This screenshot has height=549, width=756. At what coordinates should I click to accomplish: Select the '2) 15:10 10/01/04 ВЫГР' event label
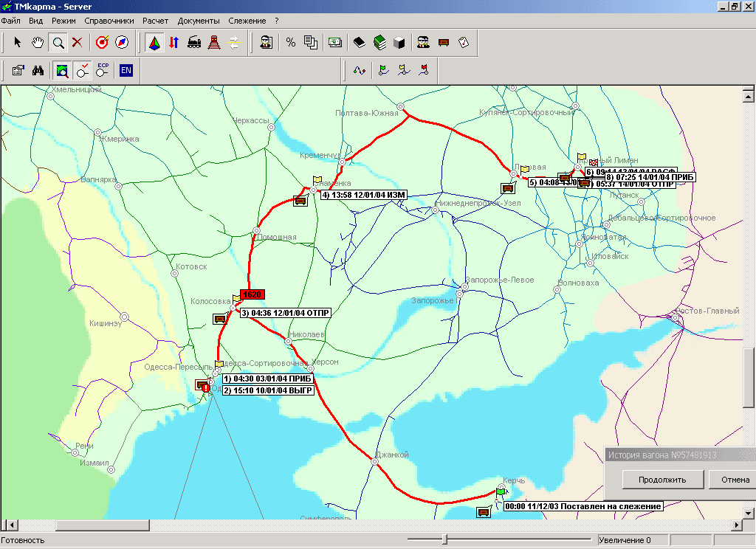click(x=268, y=390)
